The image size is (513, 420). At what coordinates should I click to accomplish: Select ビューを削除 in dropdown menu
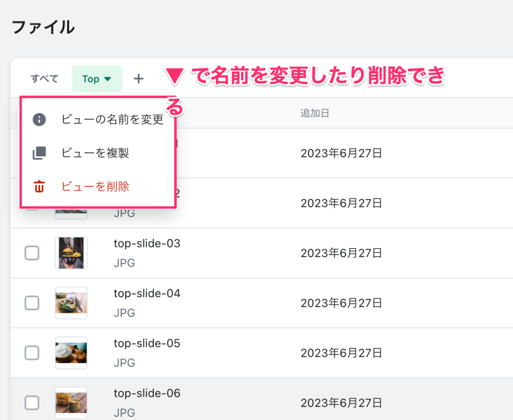pyautogui.click(x=95, y=187)
